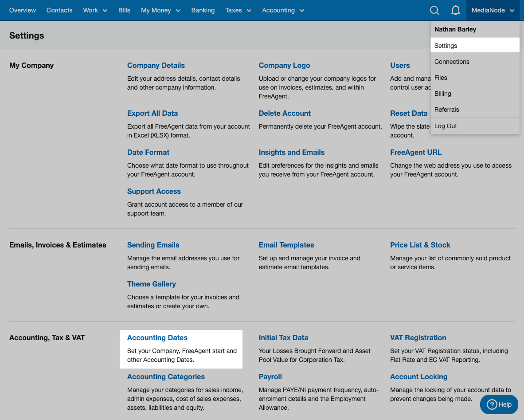This screenshot has width=524, height=420.
Task: Collapse the MediaNode account menu
Action: 493,10
